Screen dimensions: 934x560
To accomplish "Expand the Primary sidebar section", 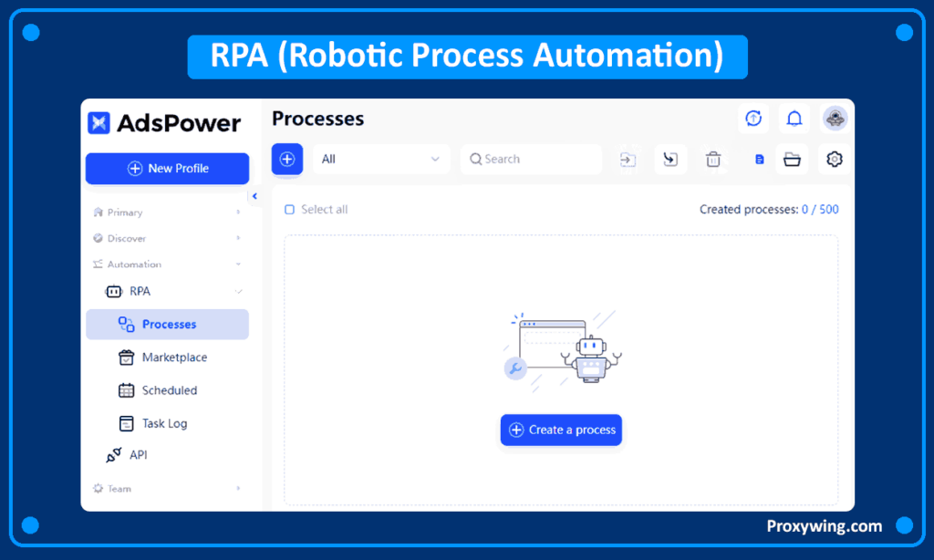I will [x=167, y=213].
